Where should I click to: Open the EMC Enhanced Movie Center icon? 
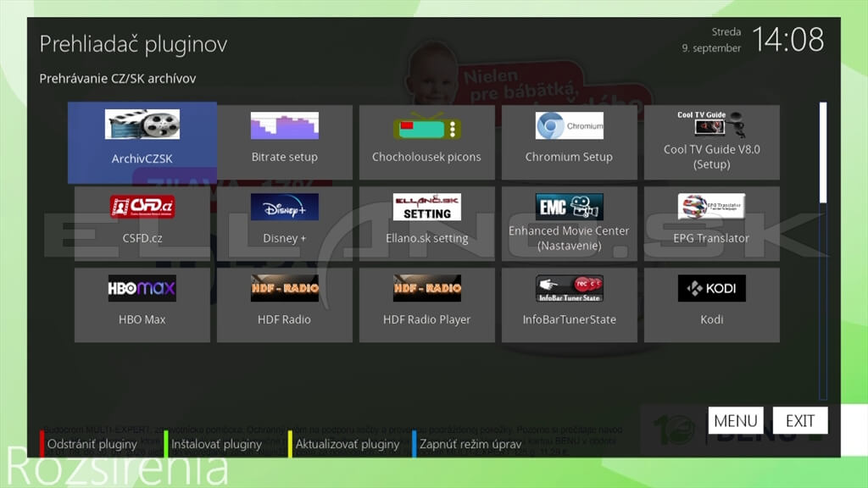(569, 207)
